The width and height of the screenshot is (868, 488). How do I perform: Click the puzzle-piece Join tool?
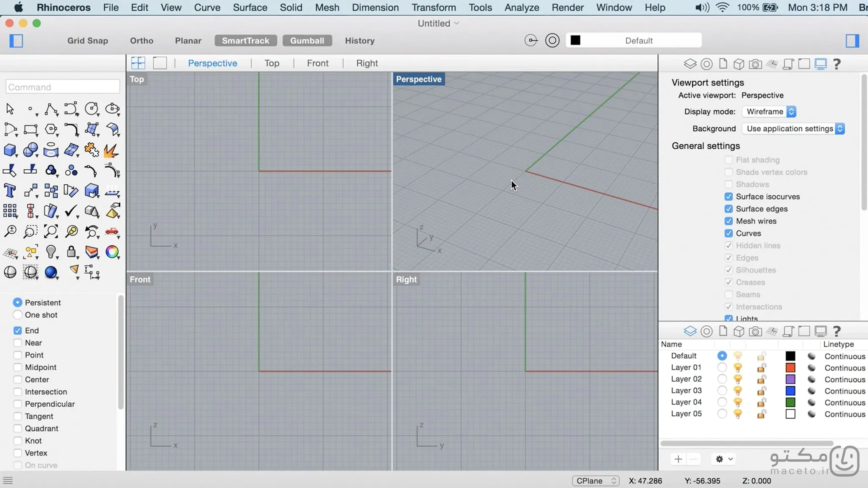92,150
